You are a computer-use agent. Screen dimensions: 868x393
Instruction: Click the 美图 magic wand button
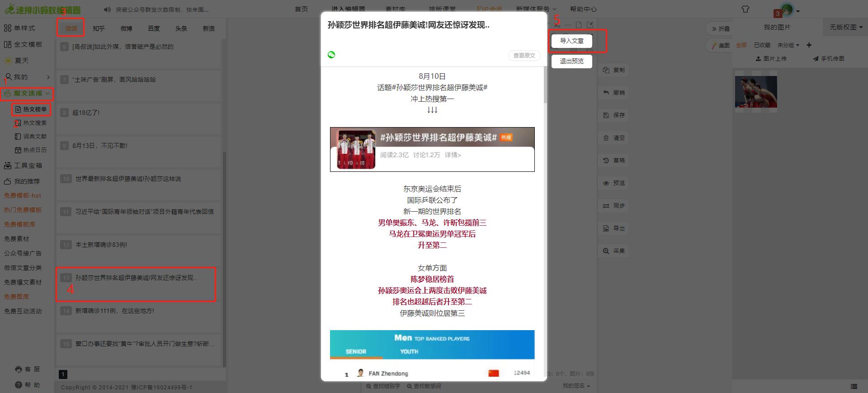[x=720, y=45]
